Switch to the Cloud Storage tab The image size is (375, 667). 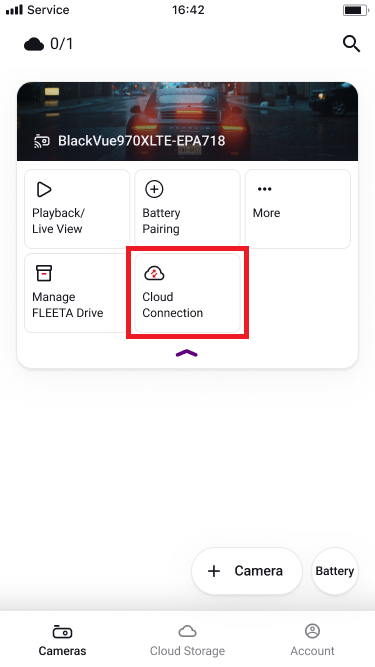click(187, 640)
